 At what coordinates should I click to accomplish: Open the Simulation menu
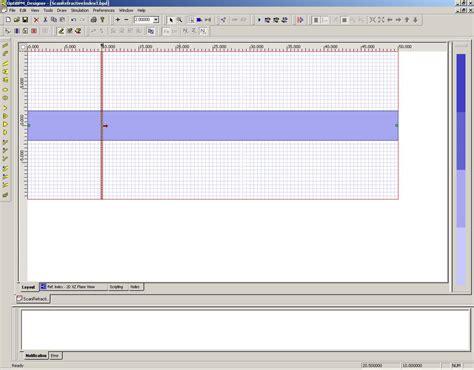pyautogui.click(x=80, y=10)
